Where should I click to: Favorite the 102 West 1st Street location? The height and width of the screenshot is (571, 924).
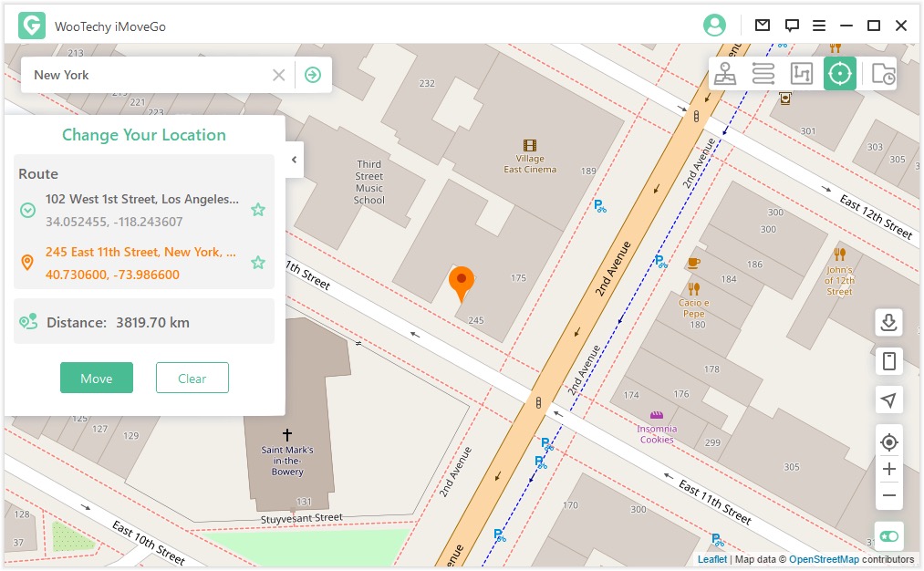[258, 210]
